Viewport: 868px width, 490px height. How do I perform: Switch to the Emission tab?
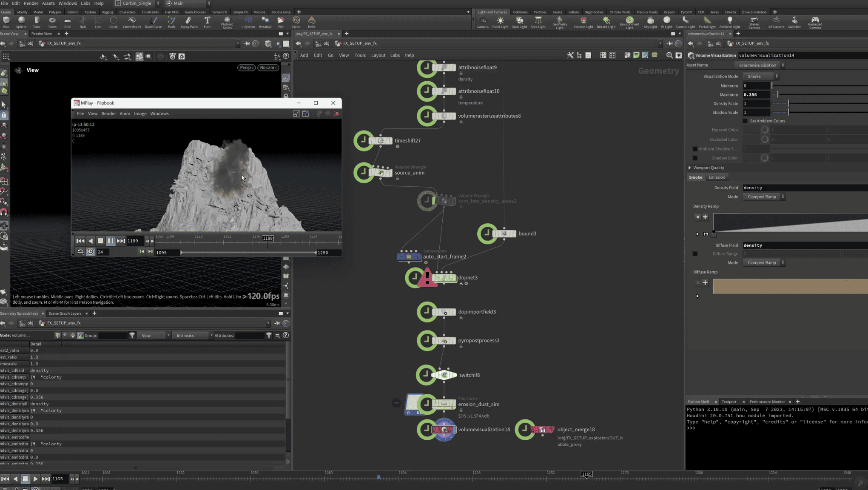717,177
